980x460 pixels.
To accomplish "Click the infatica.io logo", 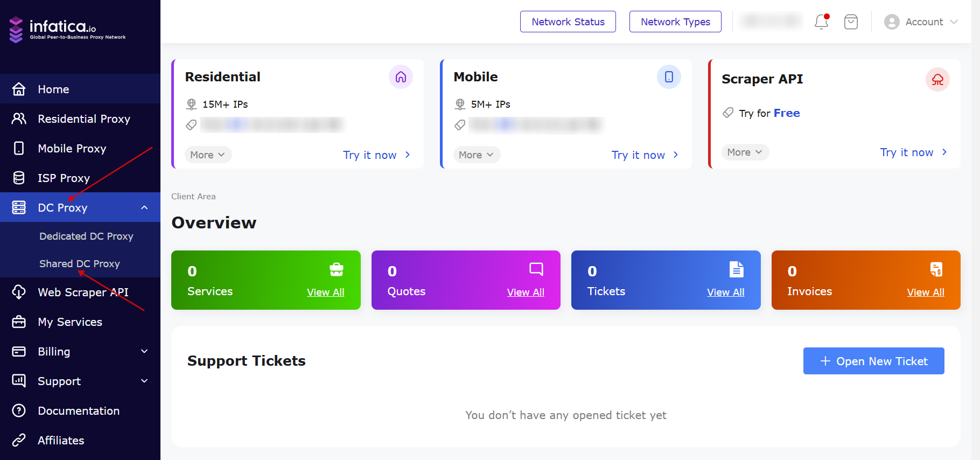I will point(68,29).
